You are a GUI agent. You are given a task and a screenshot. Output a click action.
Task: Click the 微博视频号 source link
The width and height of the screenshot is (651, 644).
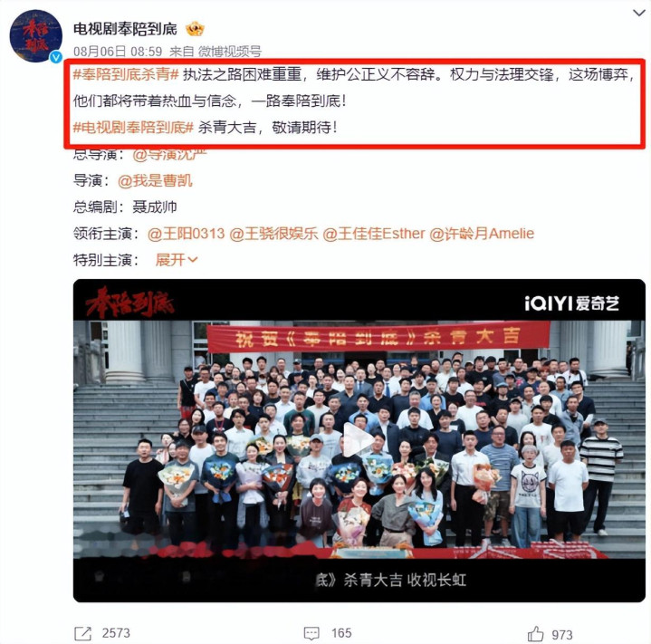(230, 52)
